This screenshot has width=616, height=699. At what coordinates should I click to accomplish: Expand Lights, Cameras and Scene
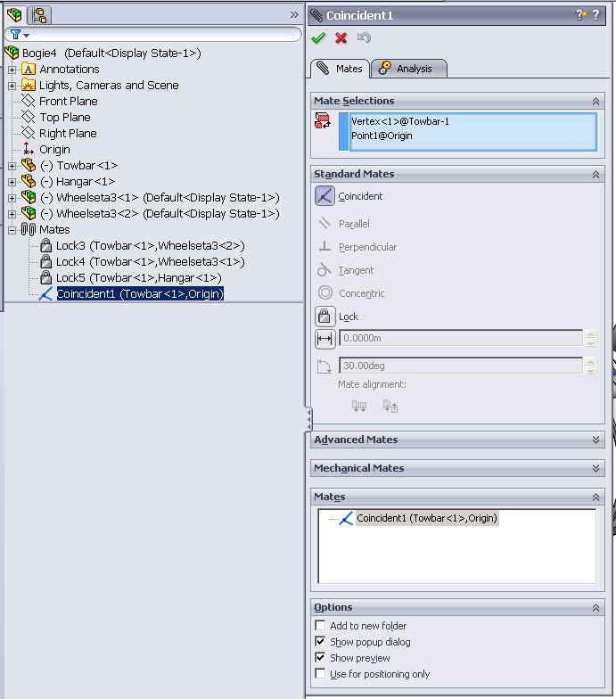coord(12,86)
